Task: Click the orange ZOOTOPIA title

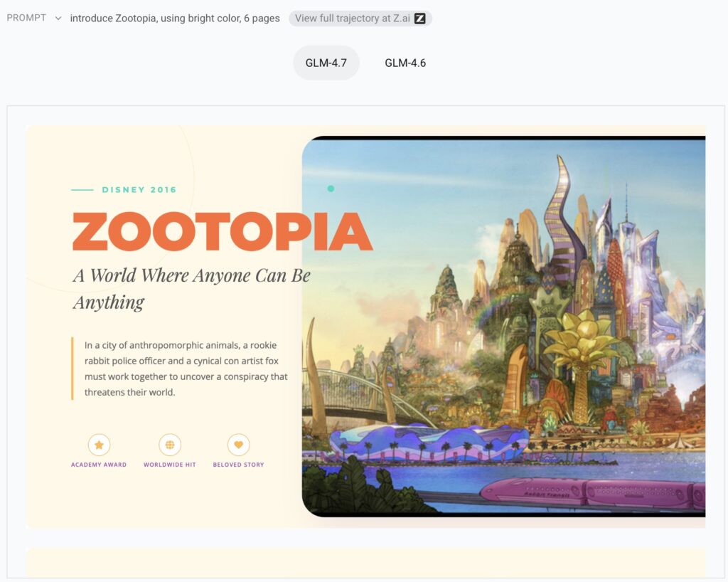Action: (x=222, y=232)
